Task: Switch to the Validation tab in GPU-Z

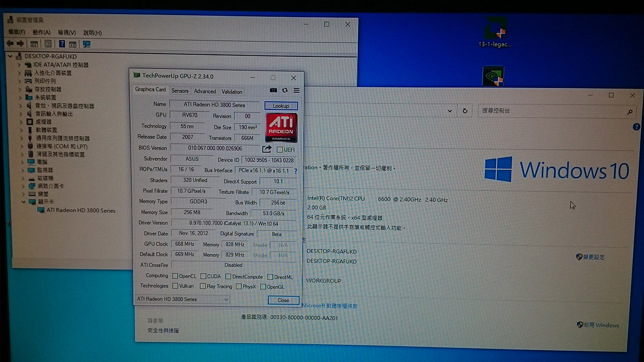Action: (232, 92)
